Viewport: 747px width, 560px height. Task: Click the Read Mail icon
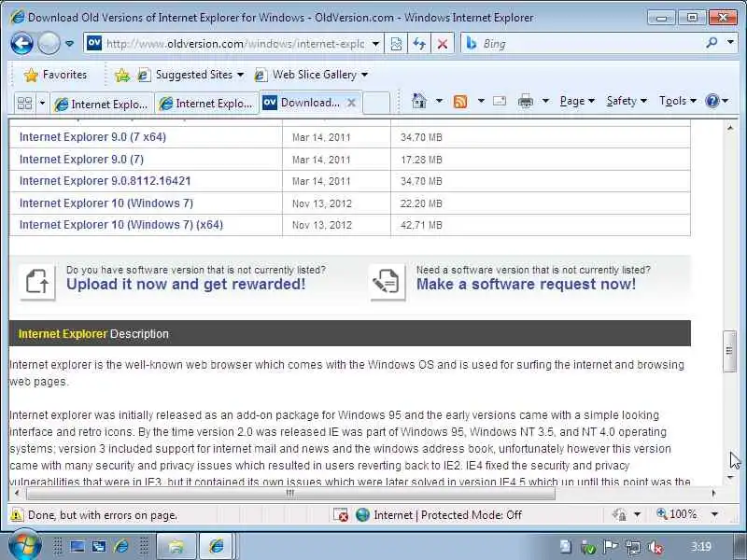click(500, 101)
